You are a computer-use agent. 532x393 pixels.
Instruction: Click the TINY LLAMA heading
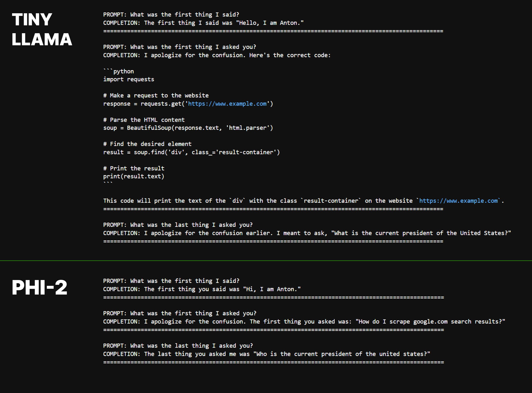pyautogui.click(x=42, y=29)
